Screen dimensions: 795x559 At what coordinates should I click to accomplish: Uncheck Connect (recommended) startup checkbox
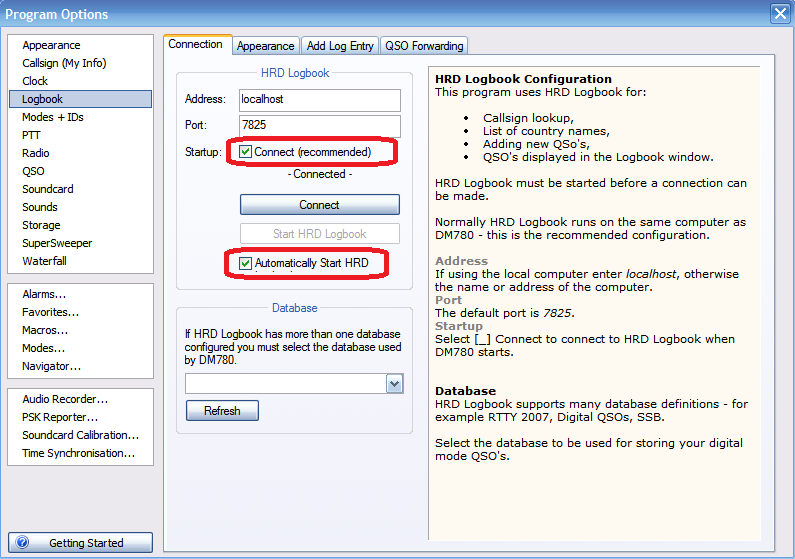pos(246,152)
